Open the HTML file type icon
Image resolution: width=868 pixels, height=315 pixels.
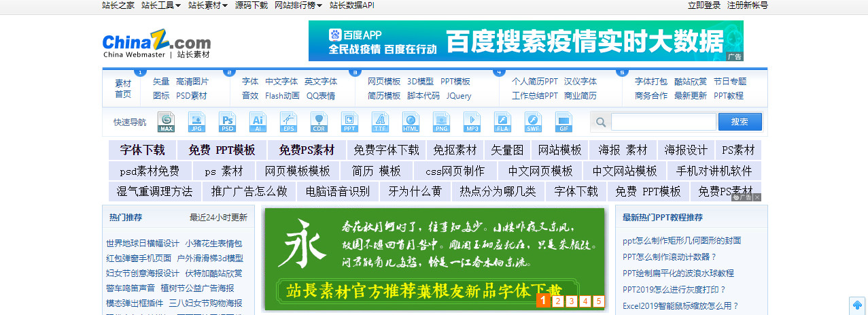pyautogui.click(x=411, y=122)
